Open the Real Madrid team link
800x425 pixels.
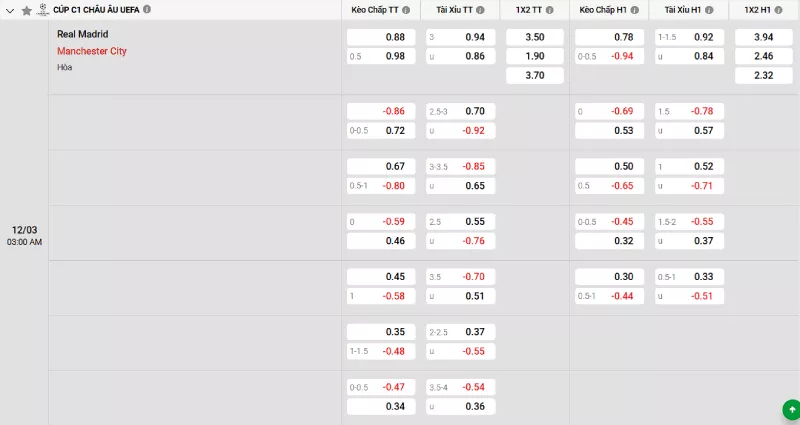click(x=83, y=34)
